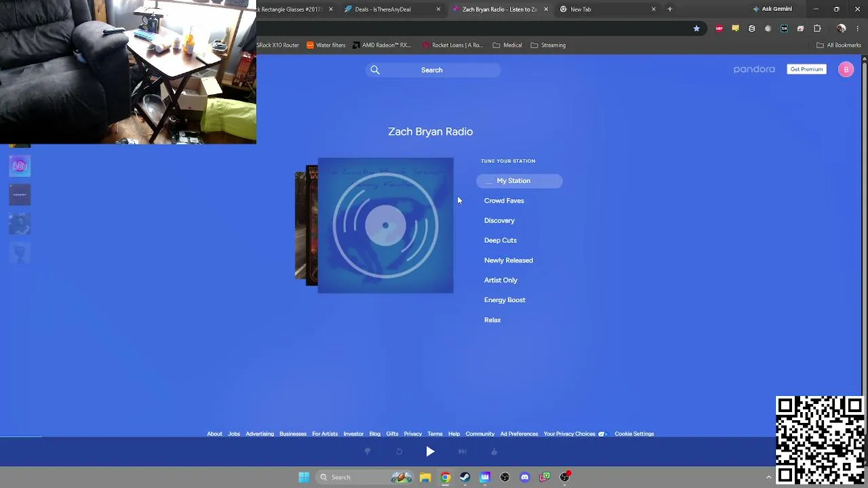This screenshot has height=488, width=868.
Task: Select Relax tuning mode
Action: pos(492,320)
